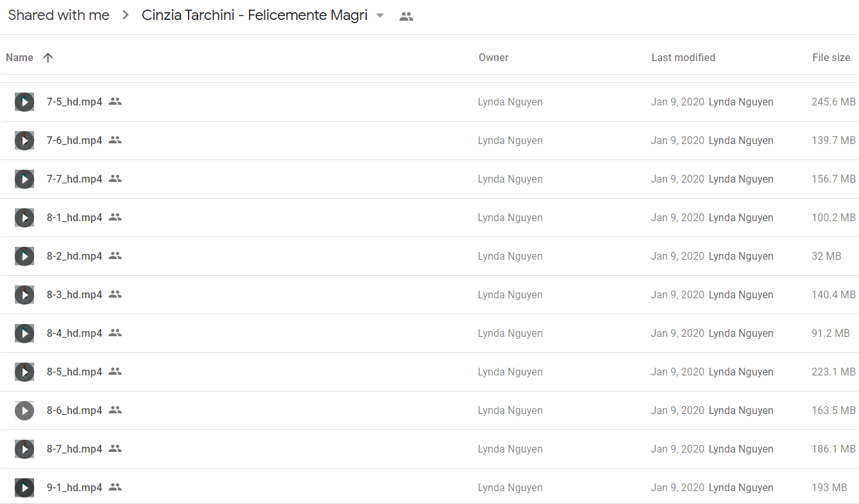The height and width of the screenshot is (504, 859).
Task: Open the folder name dropdown arrow
Action: (380, 16)
